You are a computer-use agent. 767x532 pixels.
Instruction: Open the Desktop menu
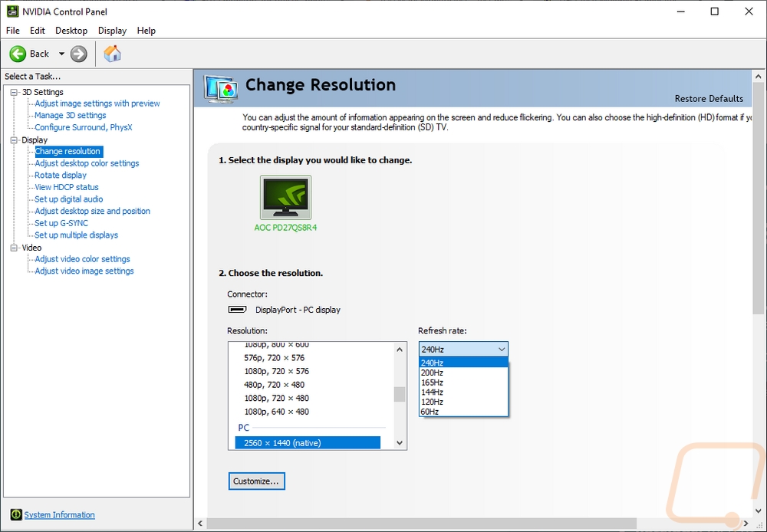(x=71, y=31)
